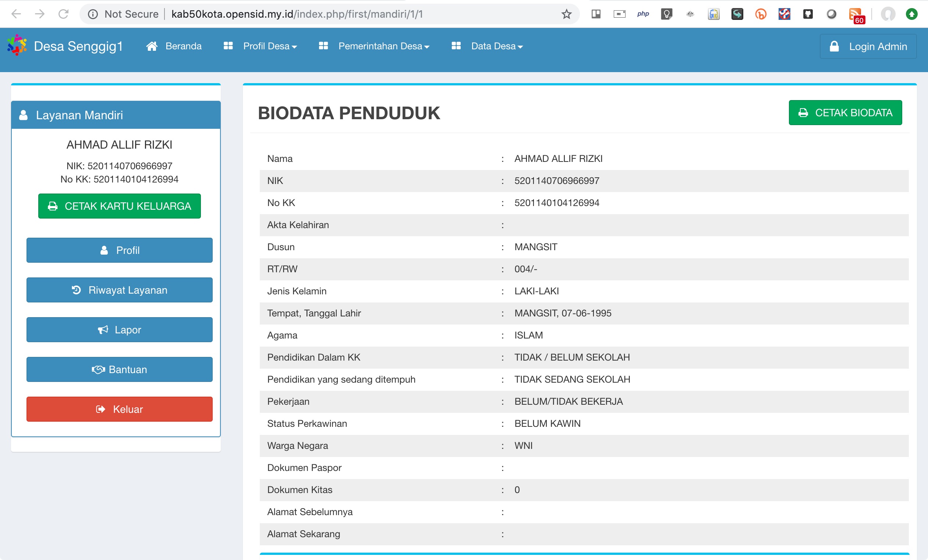Screen dimensions: 928x560
Task: Click TIDAK / BELUM SEKOLAH value
Action: pyautogui.click(x=572, y=357)
